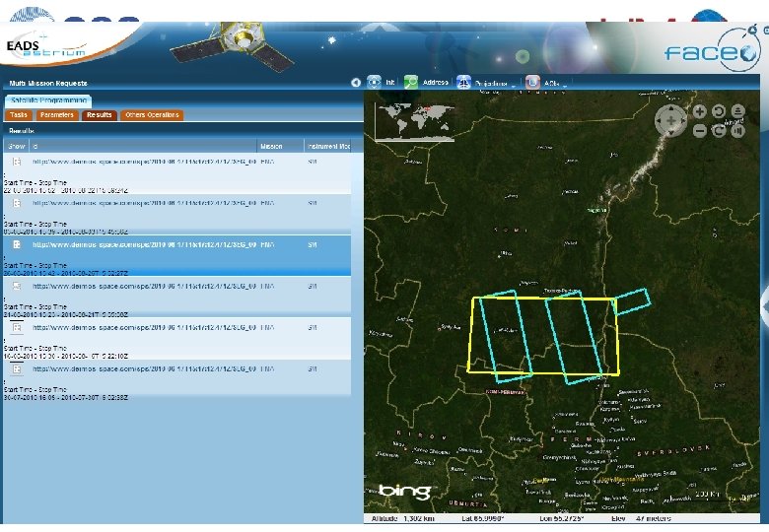Open the fourth result's deimos-space URL
Viewport: 769px width, 532px height.
(144, 286)
